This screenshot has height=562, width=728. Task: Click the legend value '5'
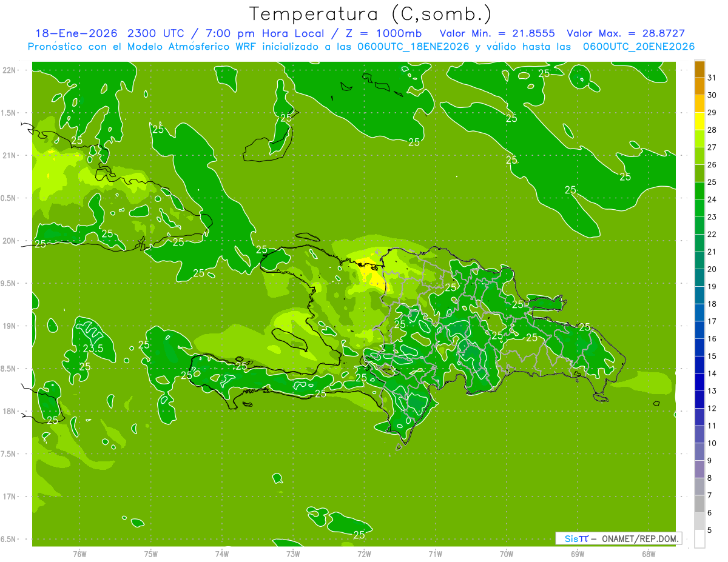pos(710,530)
